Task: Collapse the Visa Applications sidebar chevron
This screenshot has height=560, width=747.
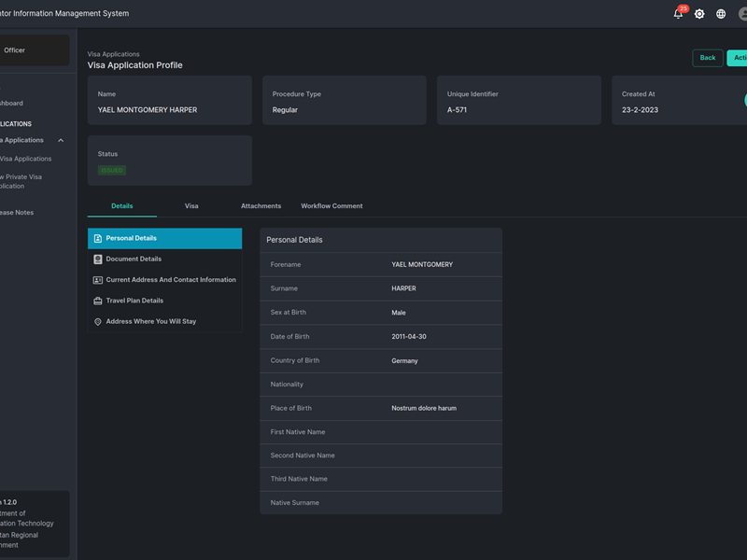Action: (x=61, y=141)
